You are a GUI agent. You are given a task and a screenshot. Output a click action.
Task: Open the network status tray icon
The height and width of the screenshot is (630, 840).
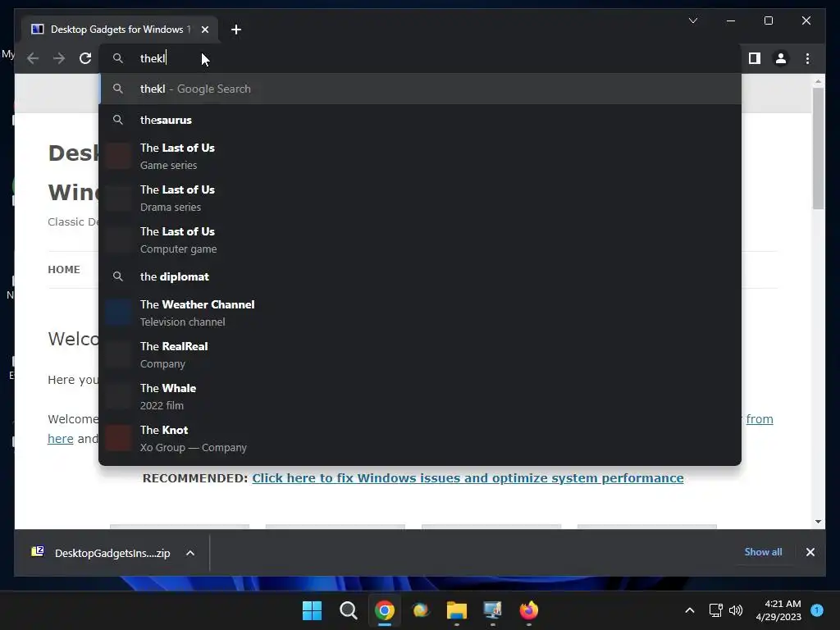[715, 610]
